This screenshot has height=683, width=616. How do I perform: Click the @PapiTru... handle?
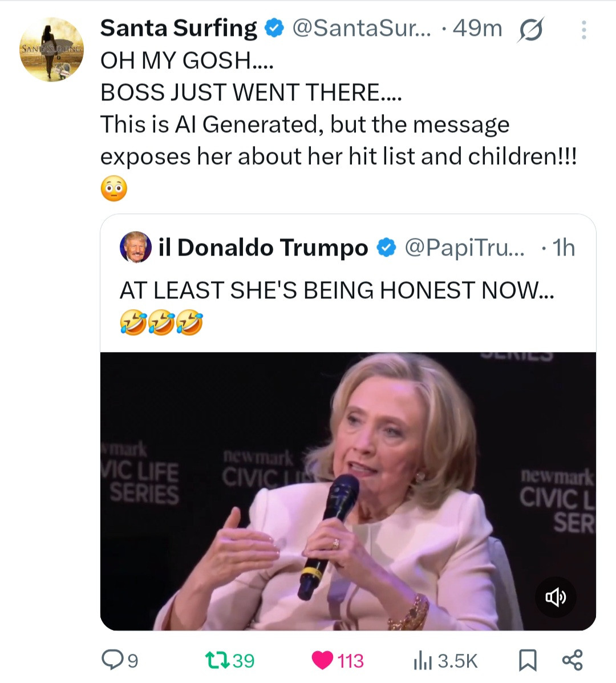pos(464,248)
